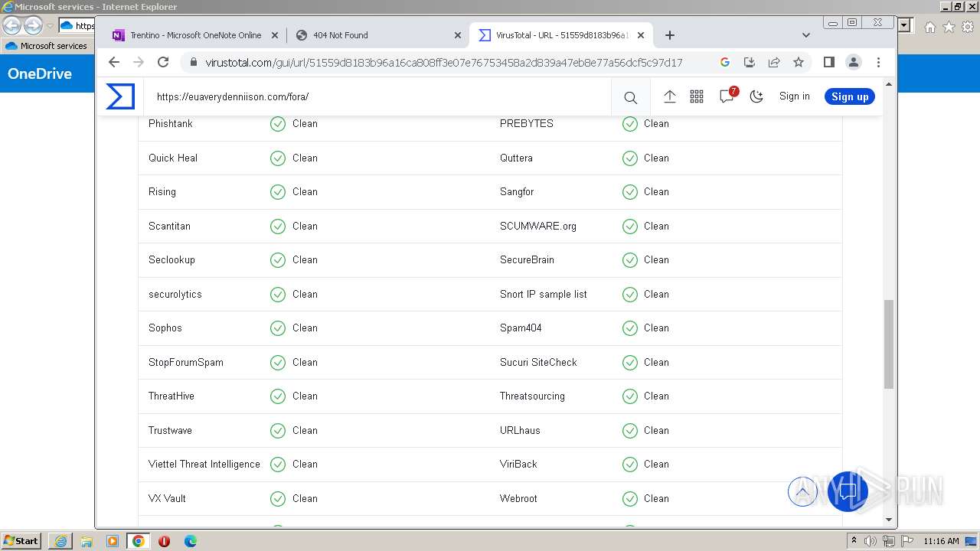This screenshot has height=551, width=980.
Task: Click the Sophos vendor name
Action: pyautogui.click(x=165, y=328)
